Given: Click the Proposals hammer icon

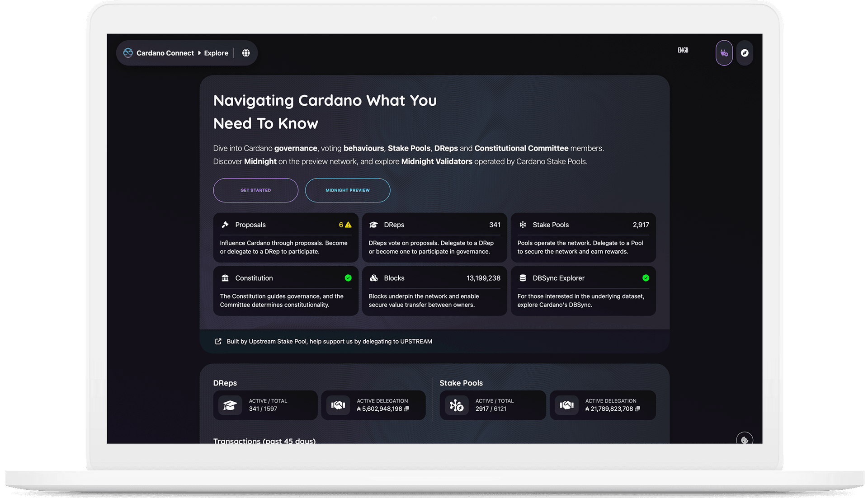Looking at the screenshot, I should click(x=225, y=224).
